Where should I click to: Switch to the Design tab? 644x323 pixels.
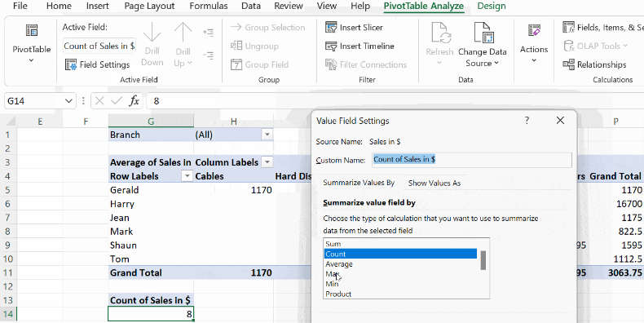(492, 7)
